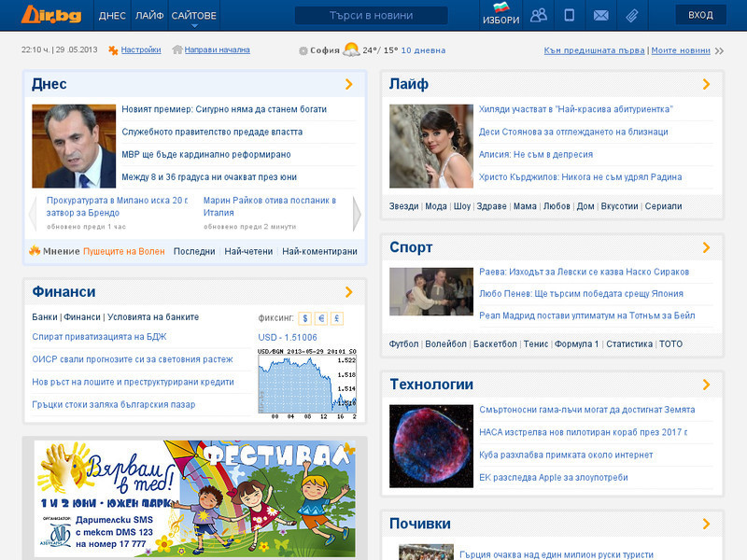Open the Настройки settings link
This screenshot has height=560, width=747.
(141, 50)
